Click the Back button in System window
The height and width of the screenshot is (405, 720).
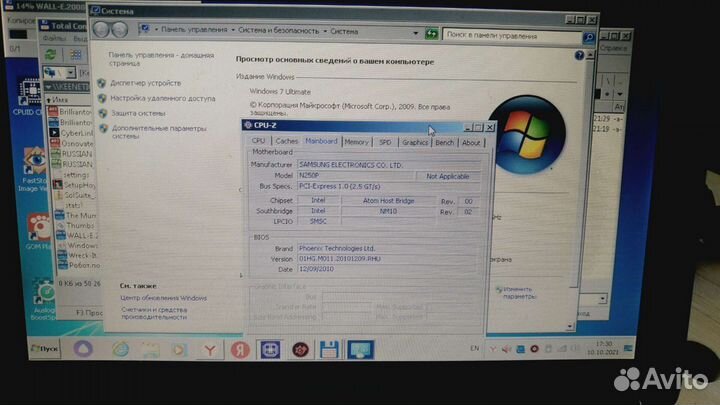(101, 29)
